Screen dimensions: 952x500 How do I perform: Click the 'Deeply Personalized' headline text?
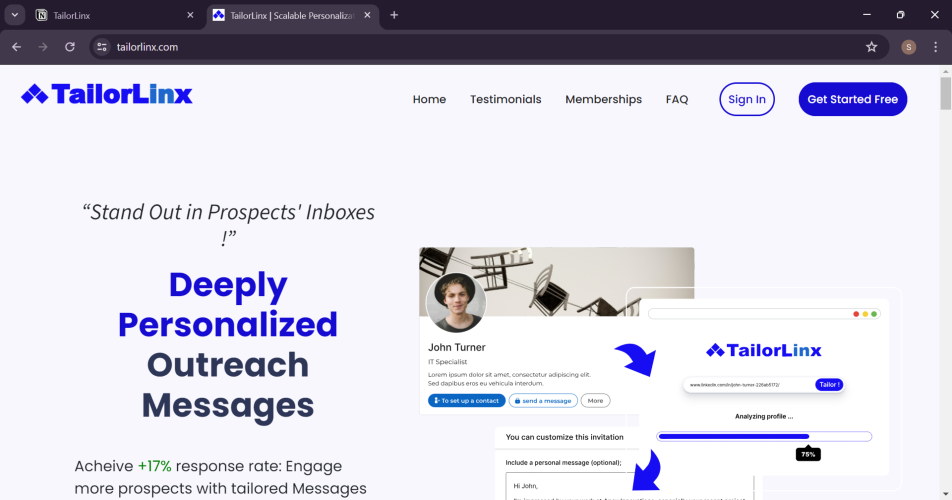228,305
